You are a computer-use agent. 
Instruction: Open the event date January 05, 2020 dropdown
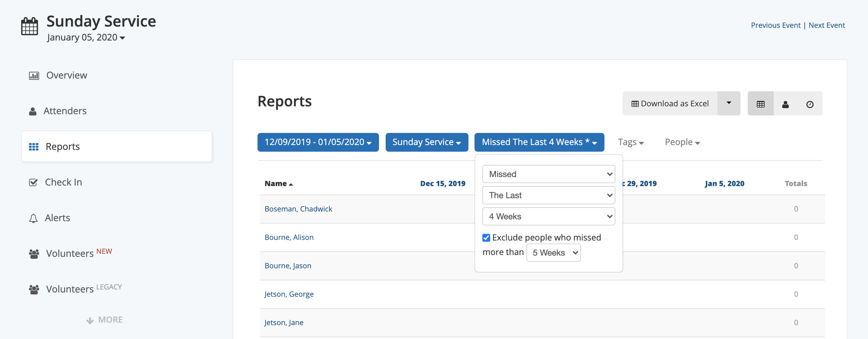coord(86,37)
